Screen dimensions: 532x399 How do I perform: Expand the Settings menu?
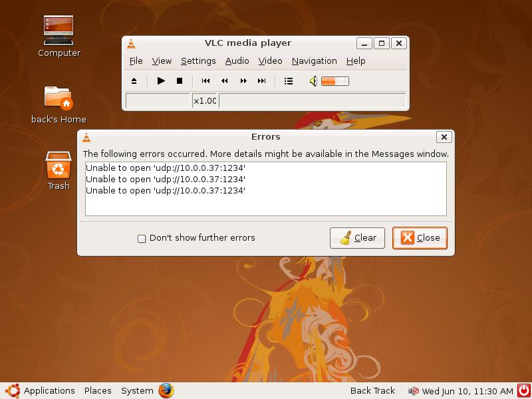click(x=198, y=61)
